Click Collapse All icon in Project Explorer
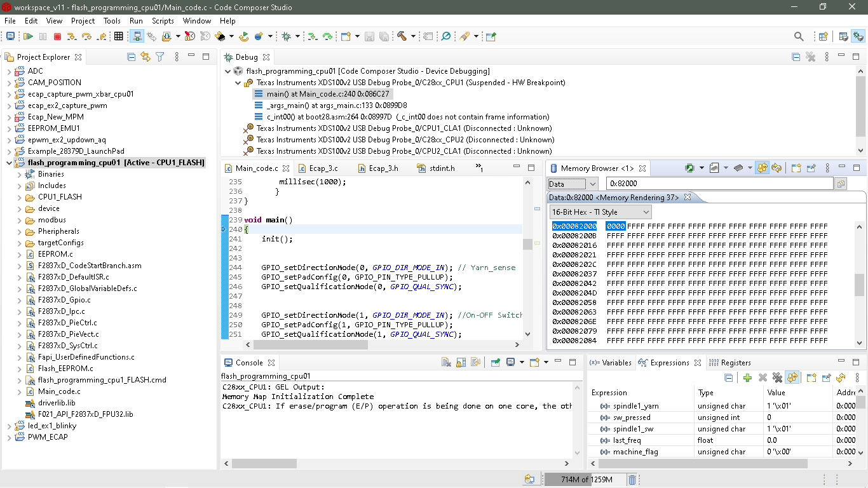 132,57
